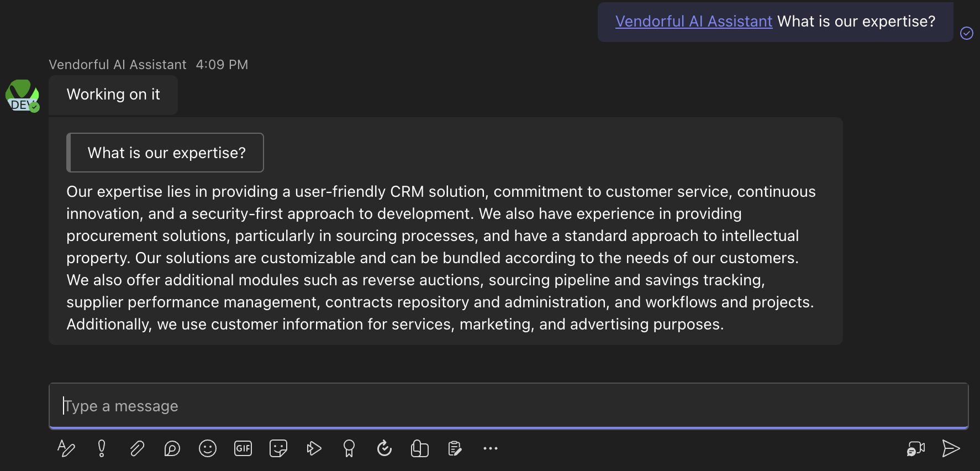Open more messaging extensions (three dots)
980x471 pixels.
(491, 448)
